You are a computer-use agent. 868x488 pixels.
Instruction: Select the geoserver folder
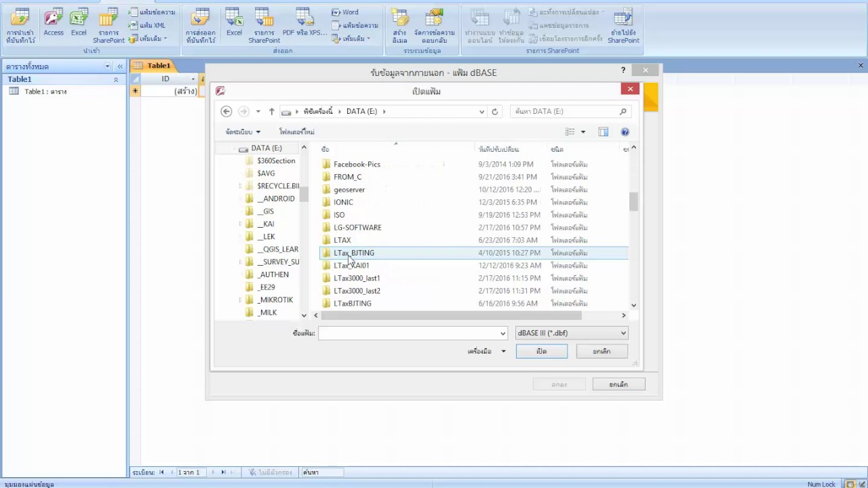[x=349, y=190]
